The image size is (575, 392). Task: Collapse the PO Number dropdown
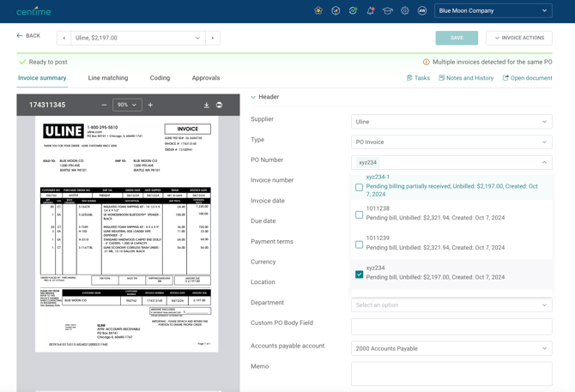click(x=544, y=162)
